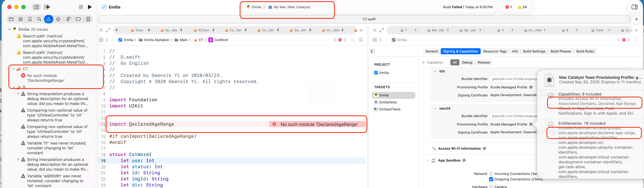The height and width of the screenshot is (188, 644).
Task: Open the Report navigator icon
Action: (x=88, y=19)
